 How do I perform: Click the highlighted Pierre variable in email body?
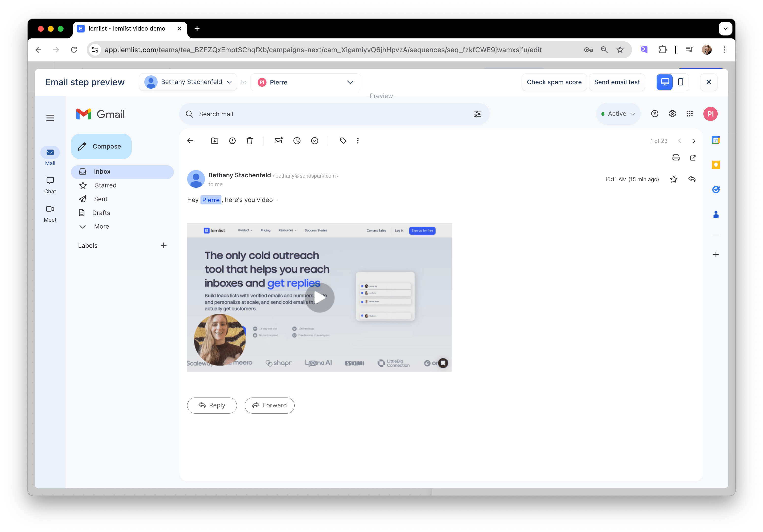coord(211,200)
